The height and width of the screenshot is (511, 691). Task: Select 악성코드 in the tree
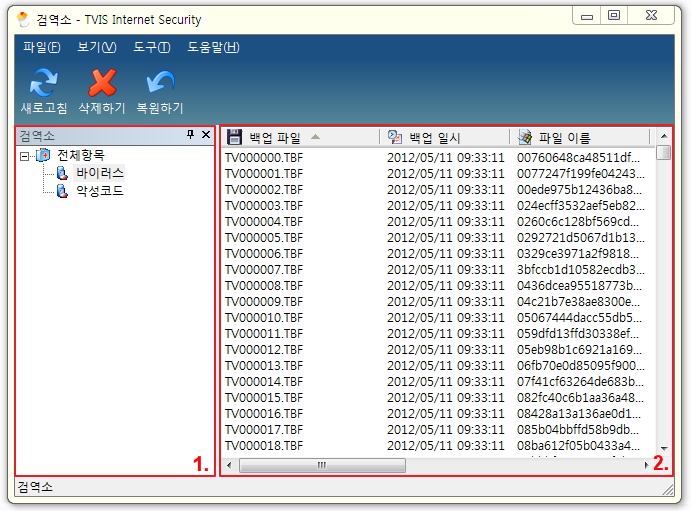click(99, 190)
